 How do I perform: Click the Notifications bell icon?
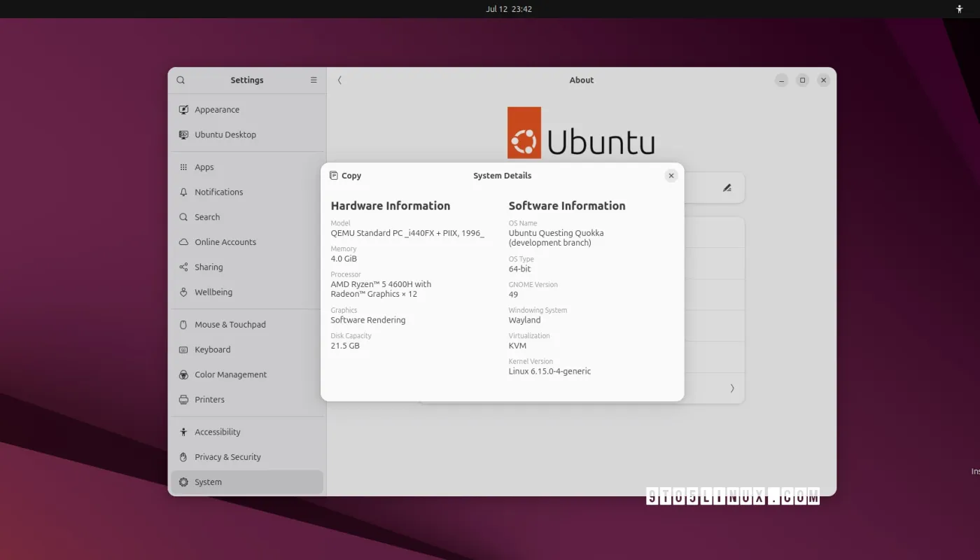(x=183, y=192)
